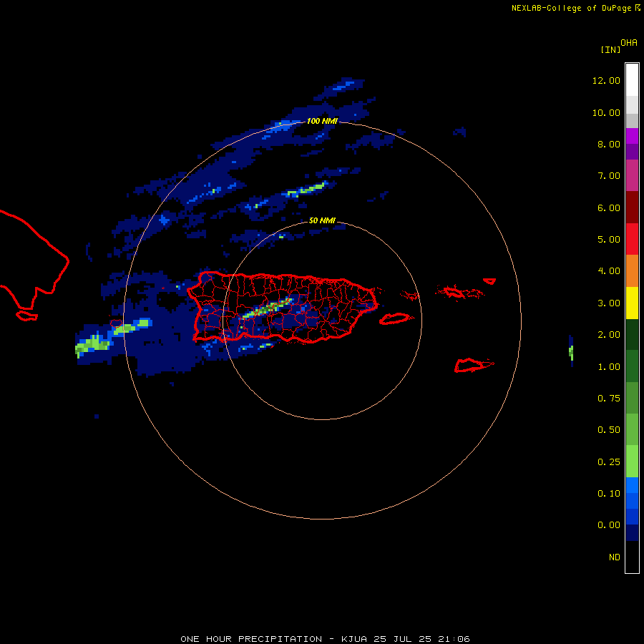644x644 pixels.
Task: Click the 0.10 legend value
Action: click(x=609, y=494)
